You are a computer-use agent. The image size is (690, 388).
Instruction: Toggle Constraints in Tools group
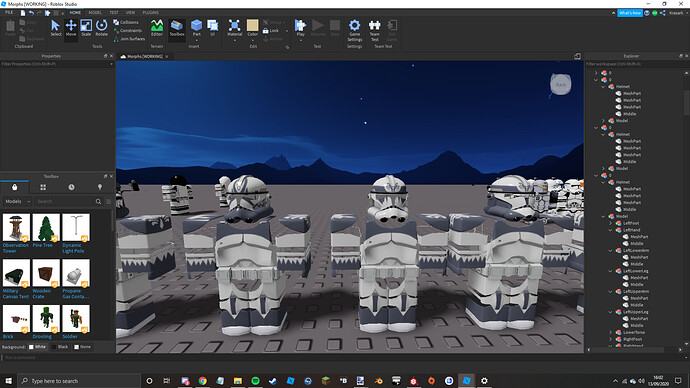point(128,31)
